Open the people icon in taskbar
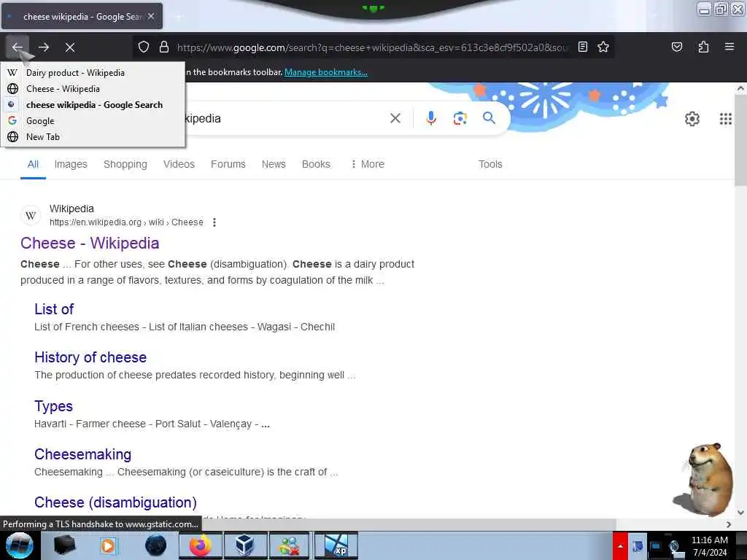Image resolution: width=747 pixels, height=560 pixels. (x=289, y=545)
